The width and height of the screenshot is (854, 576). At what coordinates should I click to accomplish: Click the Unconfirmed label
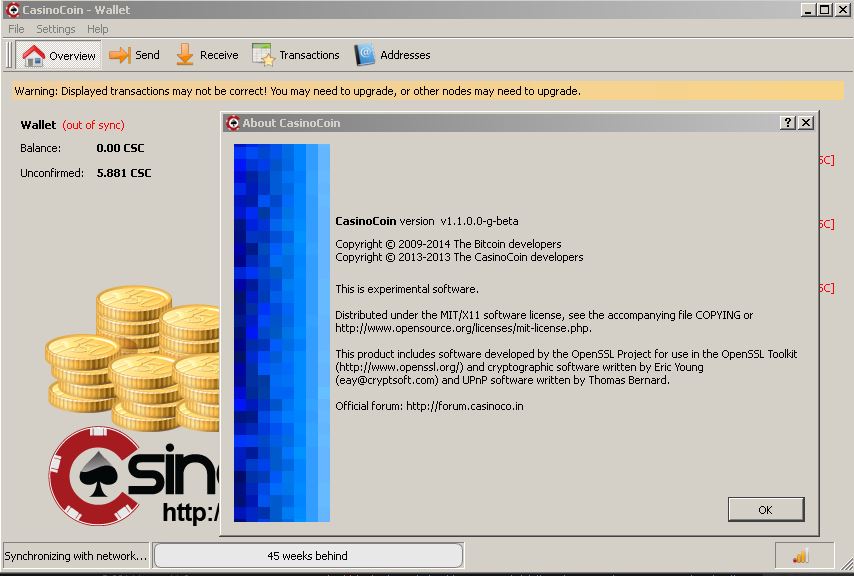point(52,173)
